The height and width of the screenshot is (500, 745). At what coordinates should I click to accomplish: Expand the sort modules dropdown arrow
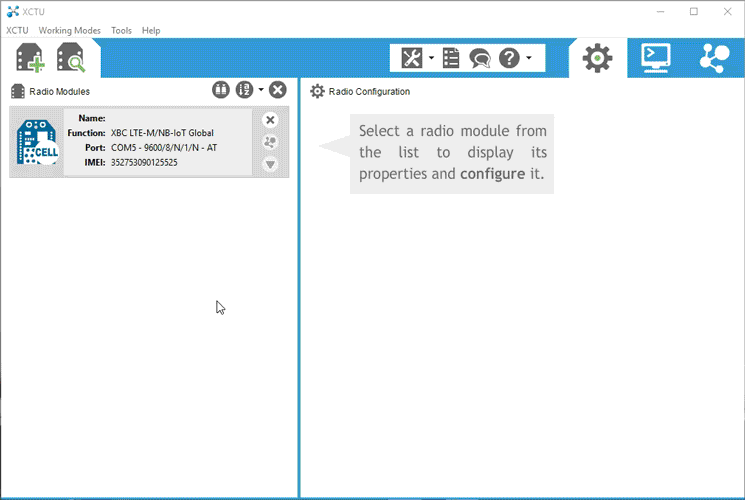pos(261,89)
